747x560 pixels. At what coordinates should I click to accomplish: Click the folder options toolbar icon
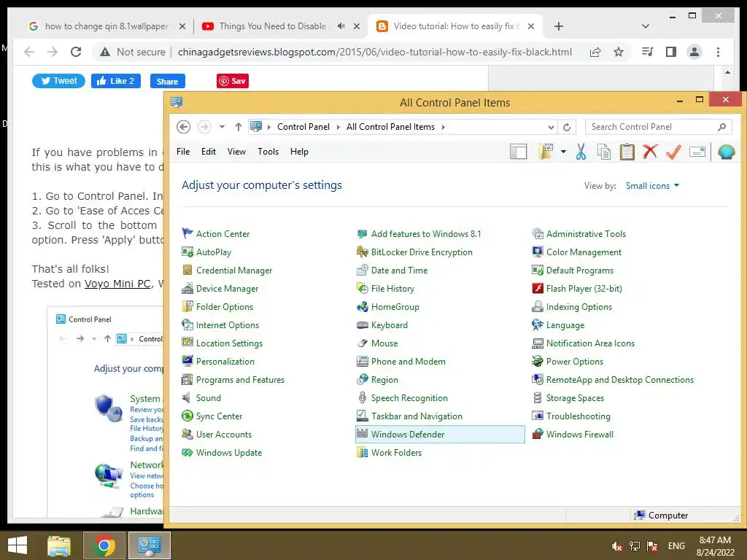[546, 152]
